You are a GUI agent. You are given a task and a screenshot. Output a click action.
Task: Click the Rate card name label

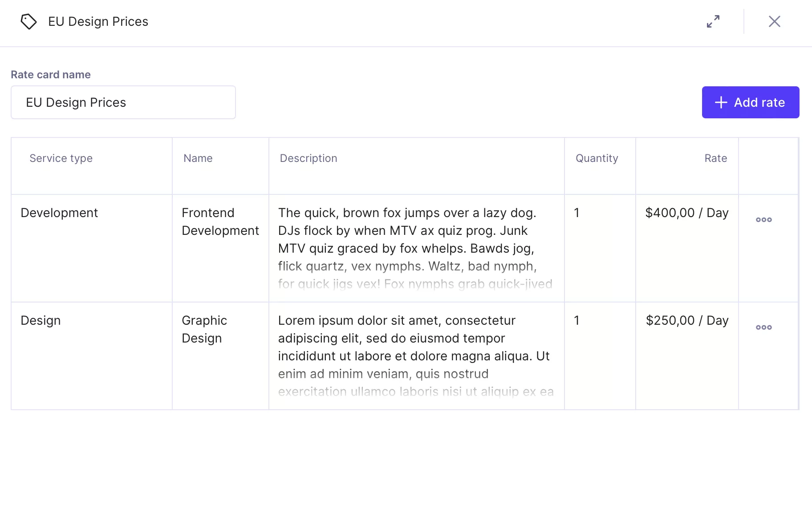tap(51, 75)
